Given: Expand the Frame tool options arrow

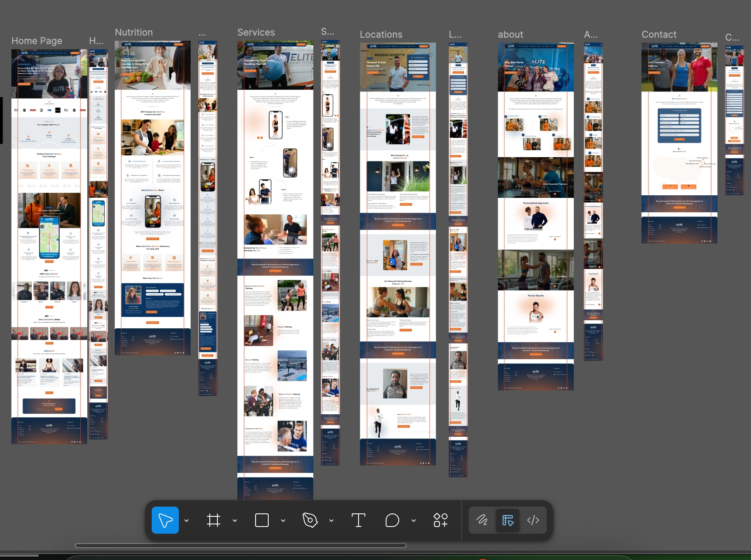Looking at the screenshot, I should (235, 521).
